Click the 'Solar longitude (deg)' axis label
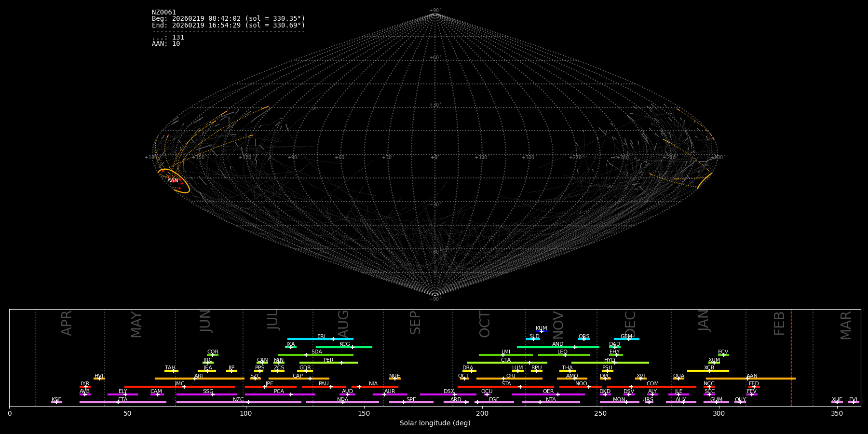868x434 pixels. 435,423
